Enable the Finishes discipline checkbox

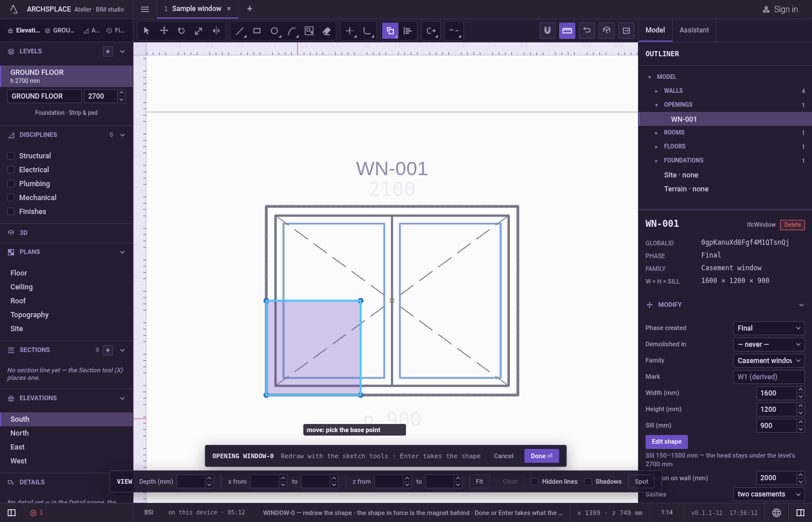(x=10, y=212)
